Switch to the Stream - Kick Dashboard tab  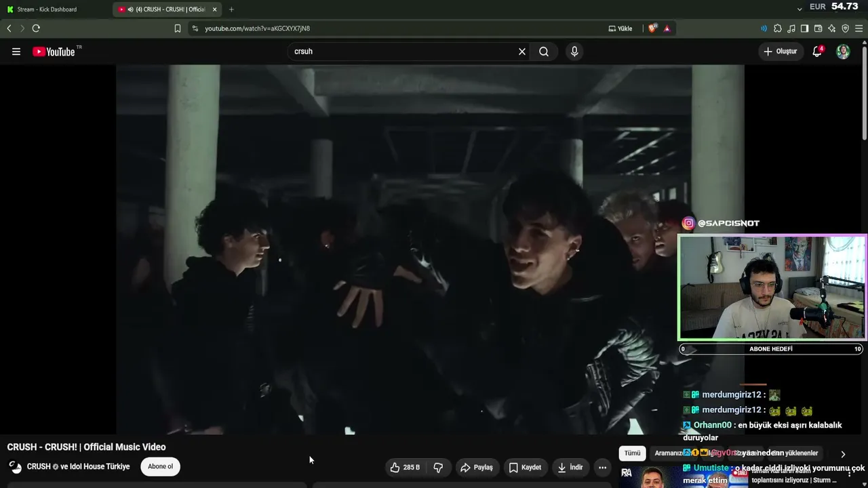point(56,9)
